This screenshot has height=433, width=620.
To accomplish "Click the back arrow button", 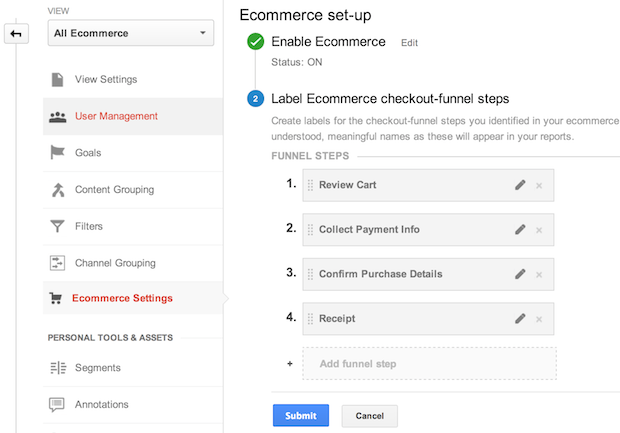I will tap(17, 34).
